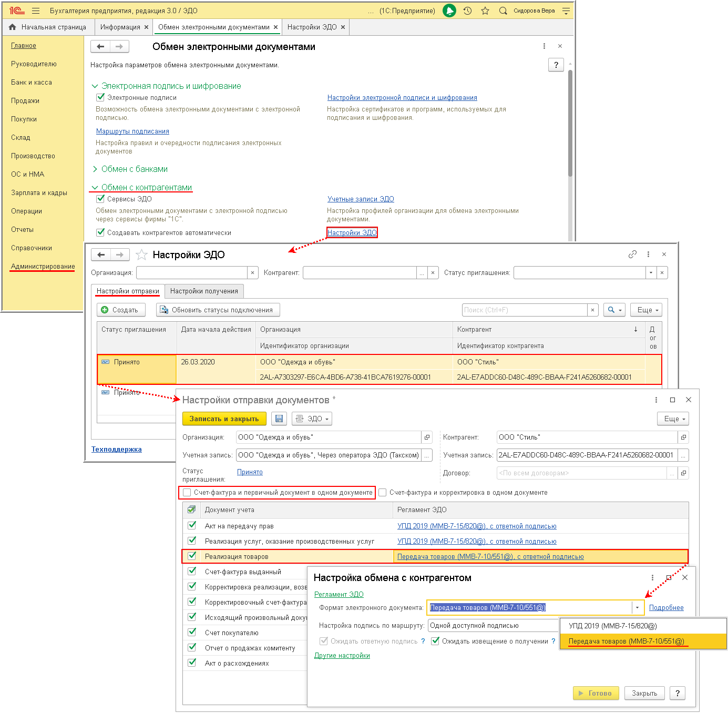Open Администрирование section in sidebar
This screenshot has width=728, height=713.
point(43,267)
